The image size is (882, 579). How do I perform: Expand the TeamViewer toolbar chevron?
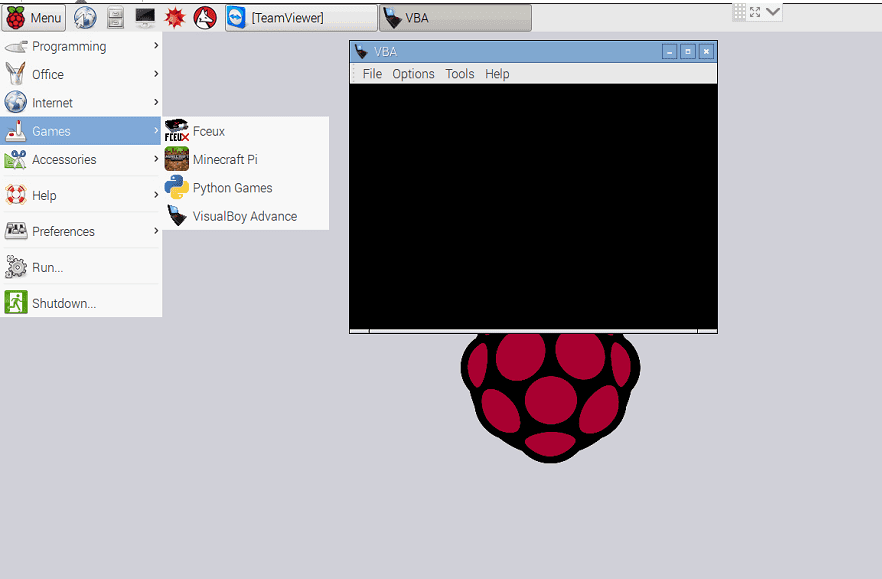(x=773, y=12)
